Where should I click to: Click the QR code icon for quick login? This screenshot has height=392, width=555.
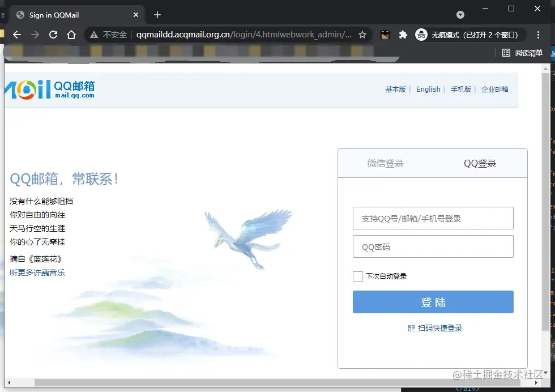tap(411, 328)
